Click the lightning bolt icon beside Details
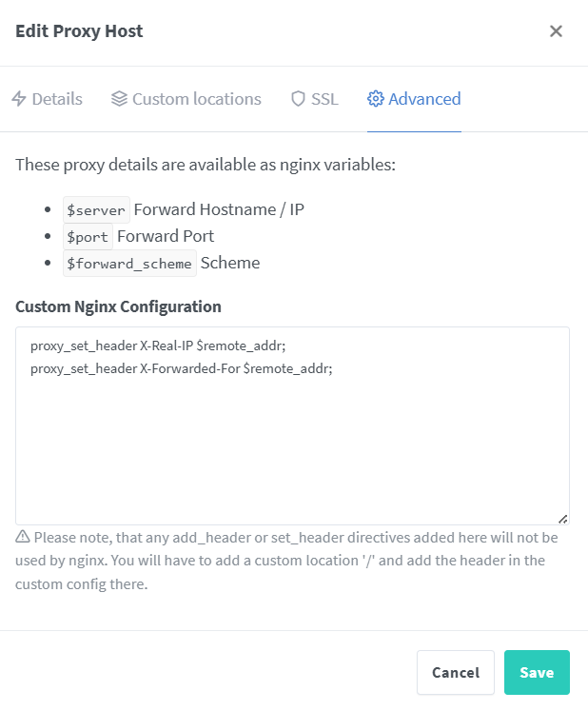 tap(19, 99)
